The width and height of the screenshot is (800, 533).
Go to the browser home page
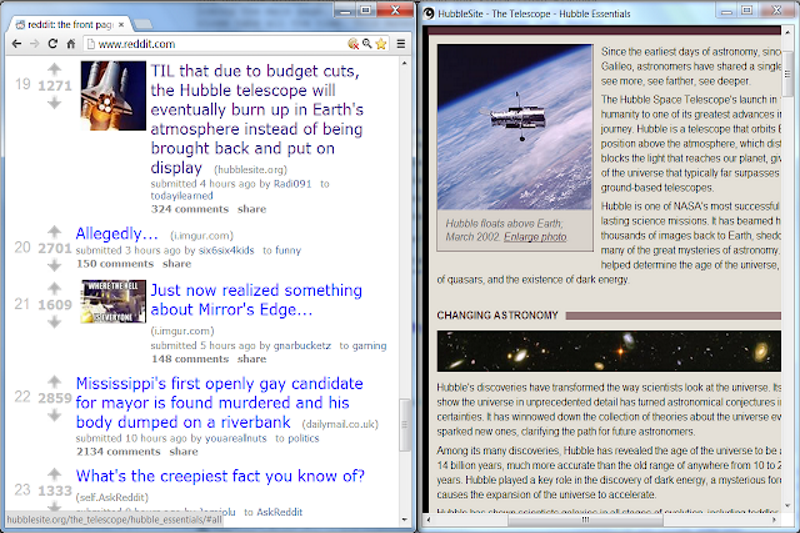(x=70, y=44)
